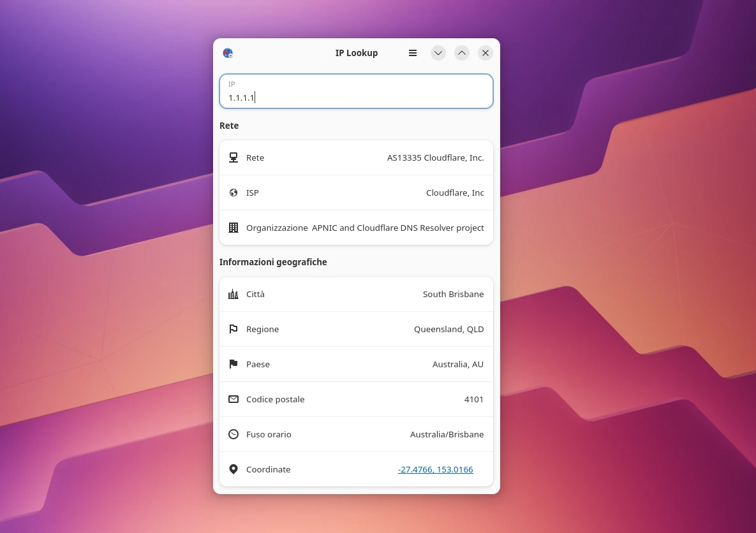Click the South Brisbane city value
The height and width of the screenshot is (533, 756).
click(x=453, y=294)
